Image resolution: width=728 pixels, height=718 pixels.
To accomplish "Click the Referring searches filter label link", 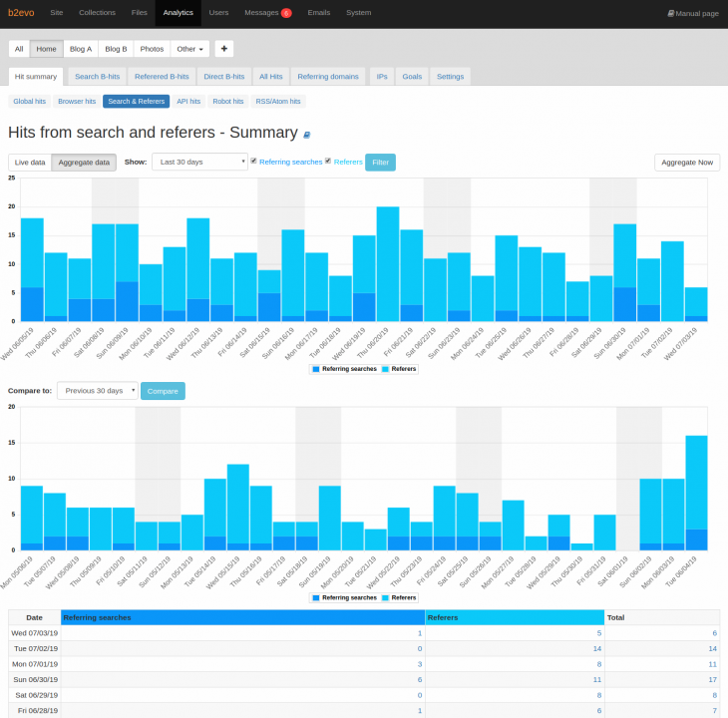I will [x=290, y=162].
